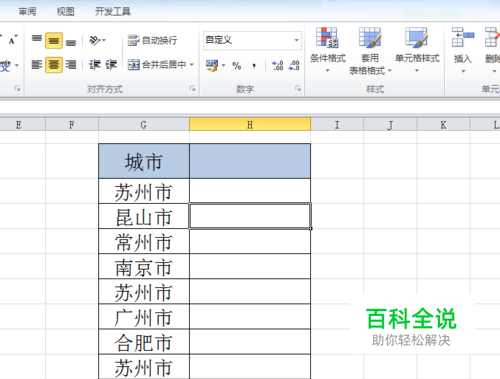Click the empty cell beside 南京市
This screenshot has width=500, height=379.
pos(250,266)
